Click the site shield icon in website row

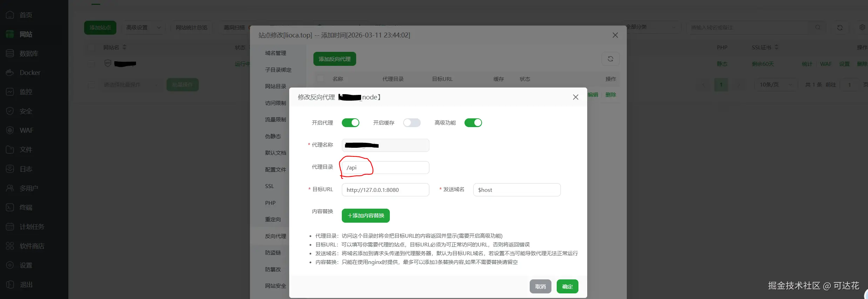[108, 63]
